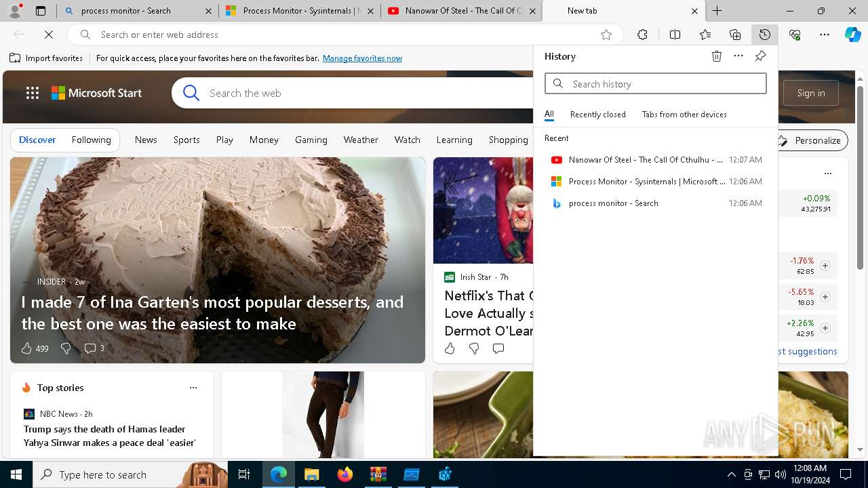Open More options in History panel
Viewport: 868px width, 488px height.
[x=738, y=56]
